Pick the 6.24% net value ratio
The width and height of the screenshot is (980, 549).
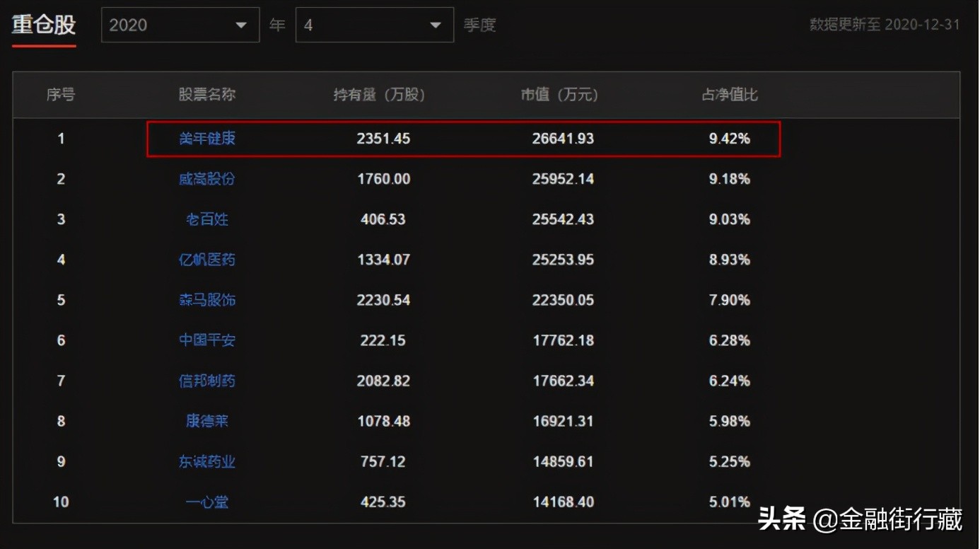730,381
